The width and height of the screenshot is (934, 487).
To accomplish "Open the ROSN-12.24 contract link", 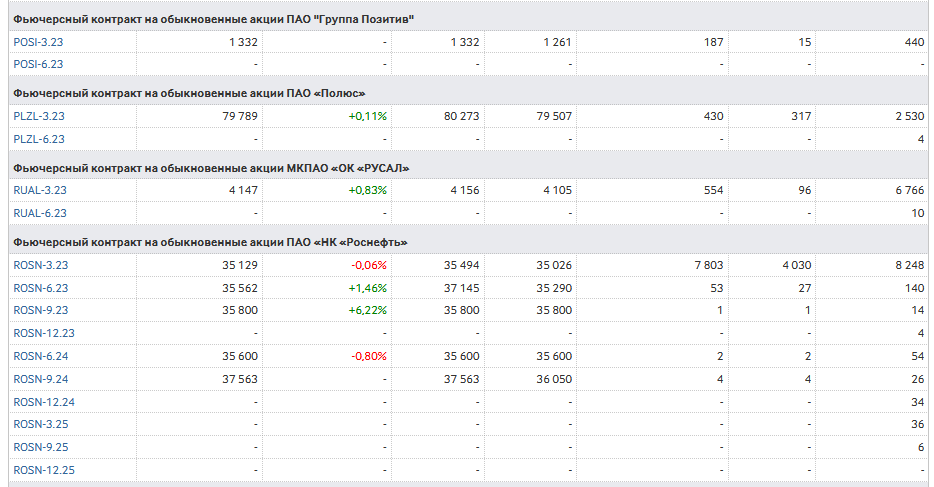I will point(44,402).
